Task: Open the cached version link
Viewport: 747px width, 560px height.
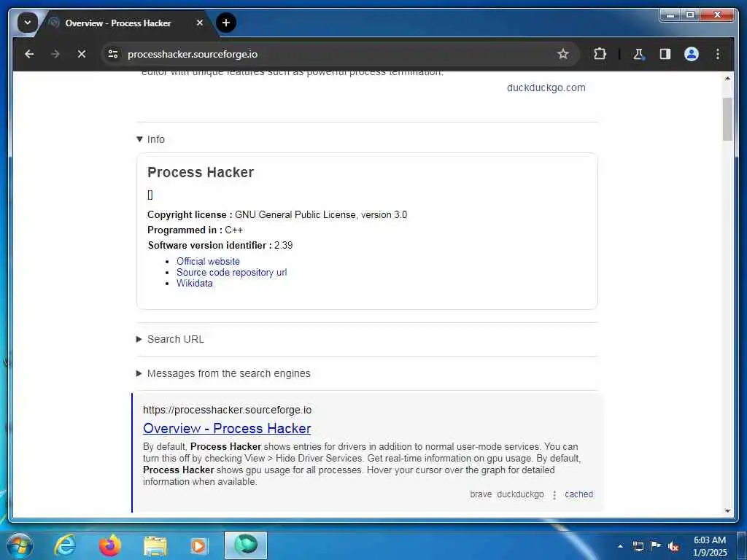Action: (578, 495)
